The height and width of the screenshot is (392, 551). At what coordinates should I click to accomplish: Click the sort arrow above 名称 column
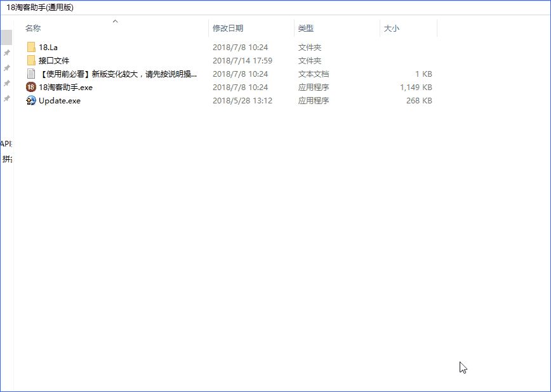[x=115, y=22]
